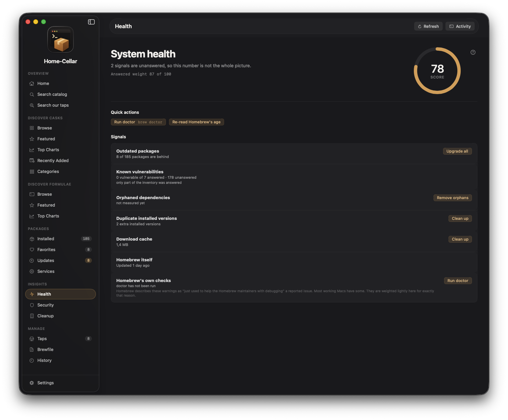Viewport: 508px width, 420px height.
Task: Click the Featured star icon under Discover Formulae
Action: coord(32,205)
